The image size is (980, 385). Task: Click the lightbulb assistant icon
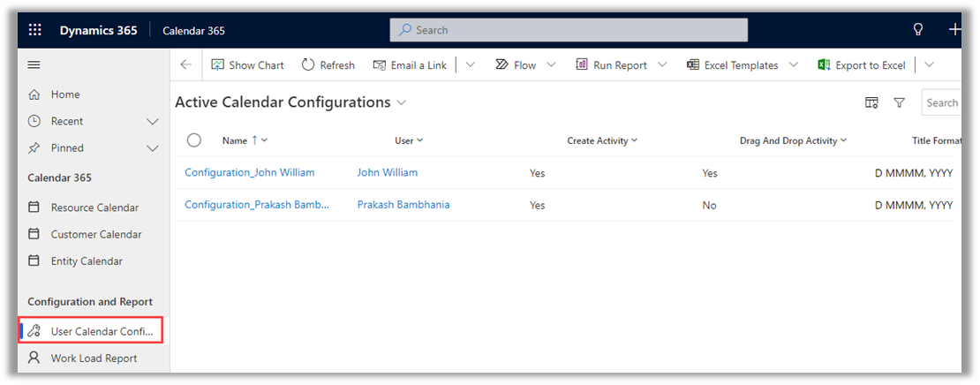click(918, 30)
